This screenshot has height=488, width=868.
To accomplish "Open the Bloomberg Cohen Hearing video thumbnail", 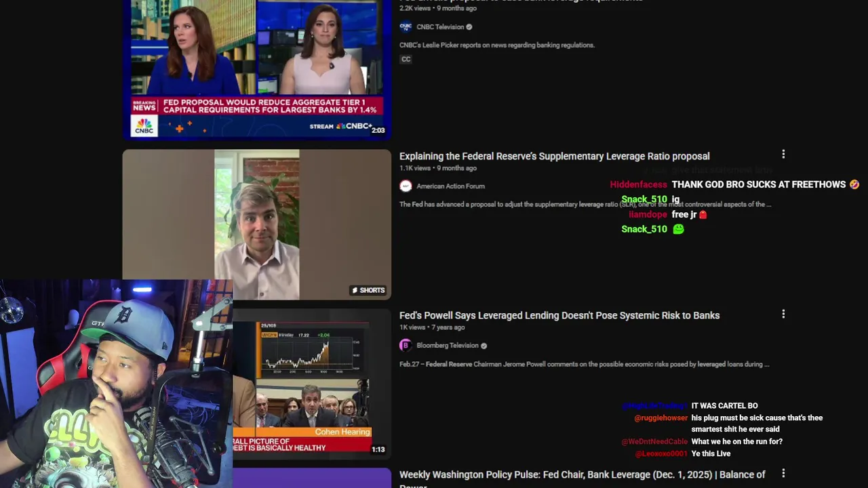I will point(312,384).
